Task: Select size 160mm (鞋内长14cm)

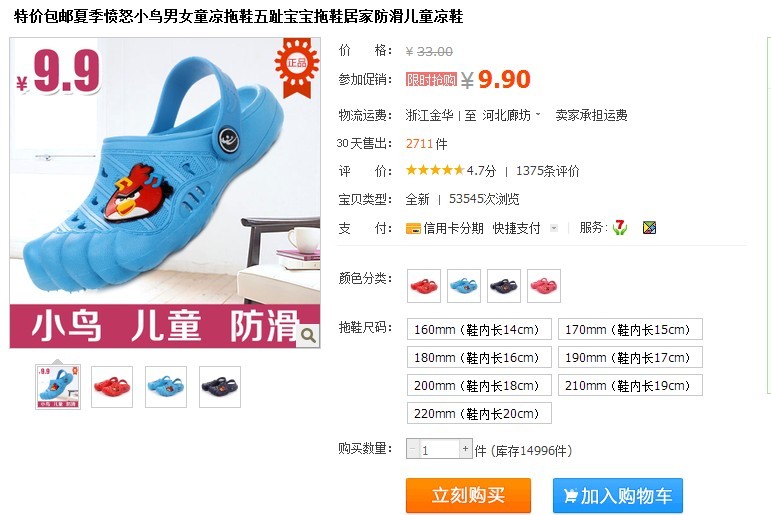Action: click(x=479, y=329)
